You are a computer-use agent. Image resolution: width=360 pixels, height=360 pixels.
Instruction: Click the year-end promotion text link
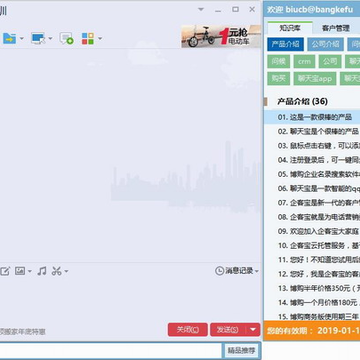pyautogui.click(x=23, y=332)
